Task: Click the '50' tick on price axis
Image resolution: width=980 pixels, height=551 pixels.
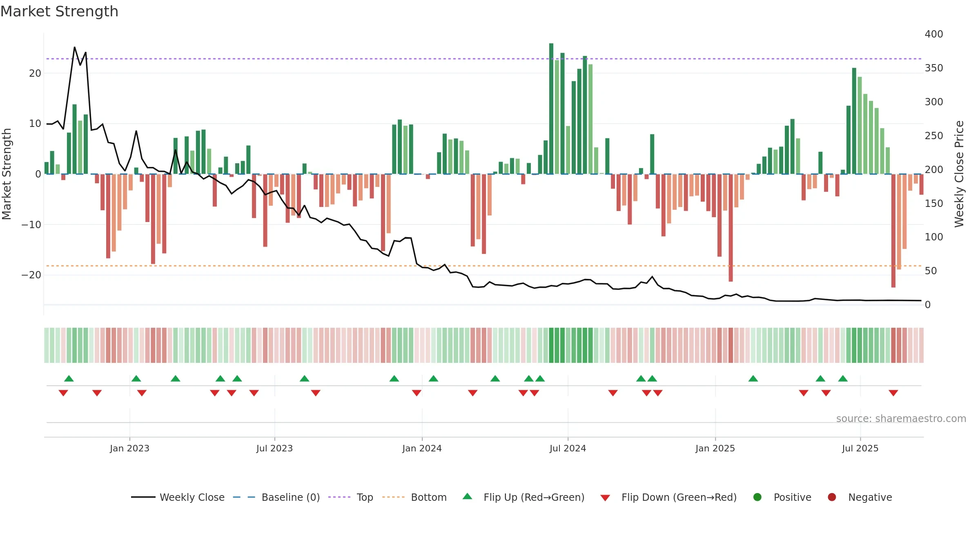Action: tap(931, 271)
